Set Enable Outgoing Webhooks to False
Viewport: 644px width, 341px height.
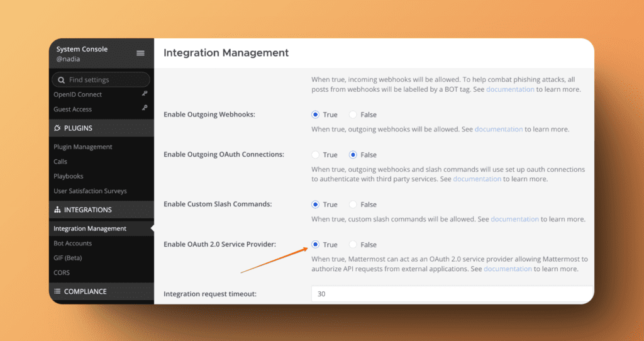353,115
